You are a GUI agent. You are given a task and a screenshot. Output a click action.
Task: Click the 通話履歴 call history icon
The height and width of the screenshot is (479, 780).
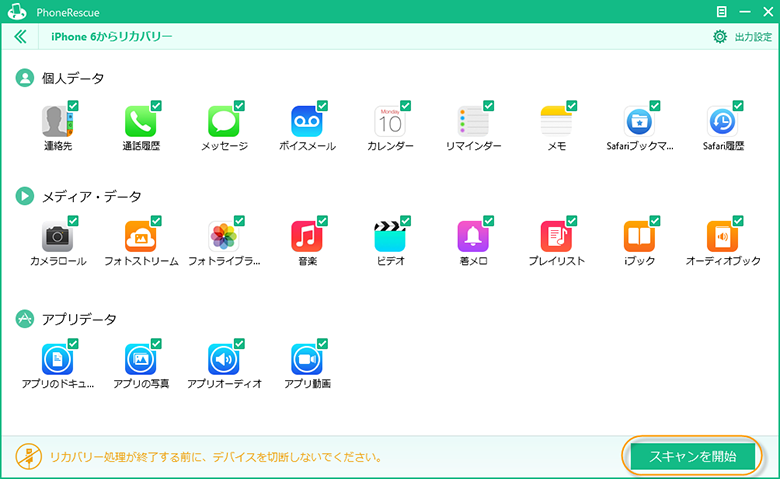[140, 121]
